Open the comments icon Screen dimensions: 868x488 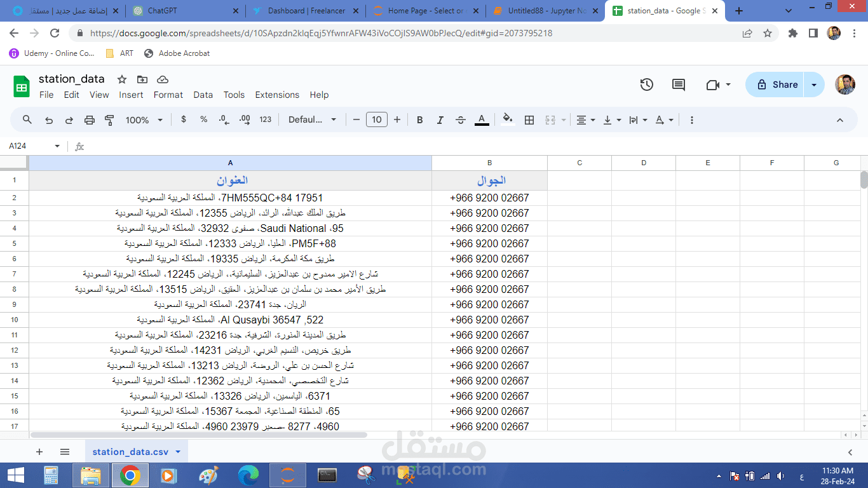coord(679,85)
